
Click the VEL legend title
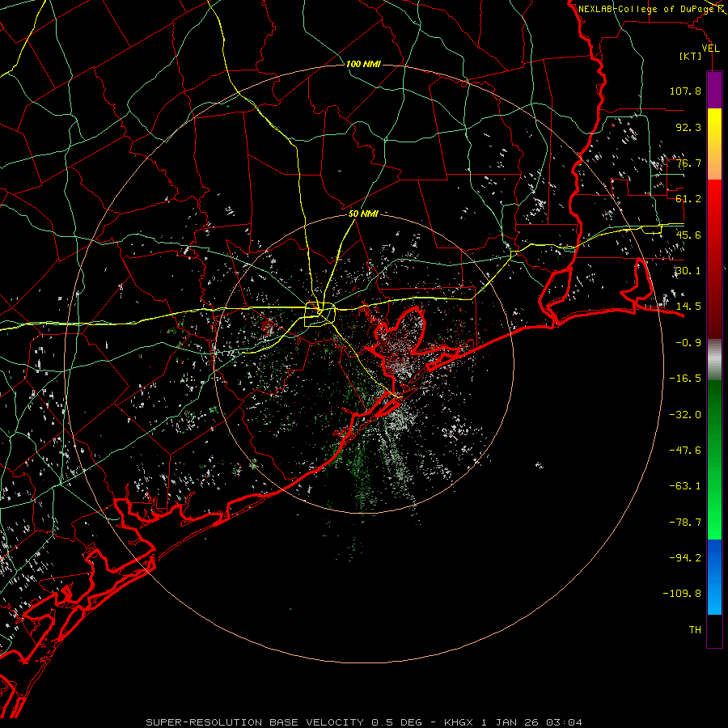click(x=710, y=49)
